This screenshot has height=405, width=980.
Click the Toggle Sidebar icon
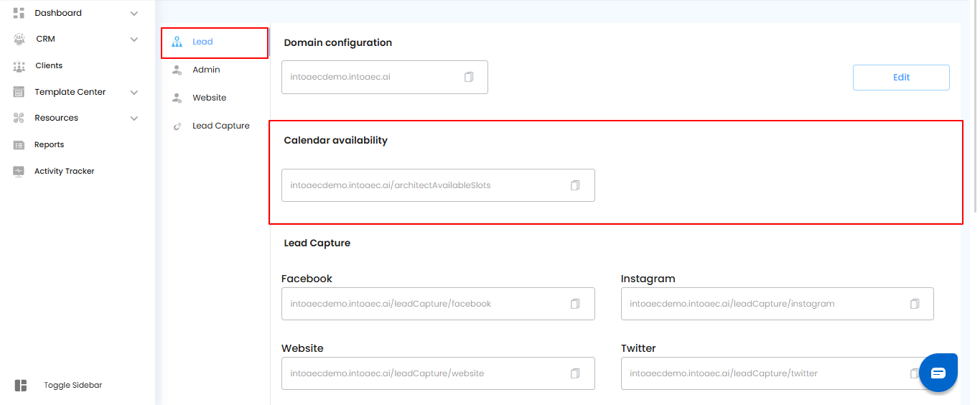[x=21, y=386]
